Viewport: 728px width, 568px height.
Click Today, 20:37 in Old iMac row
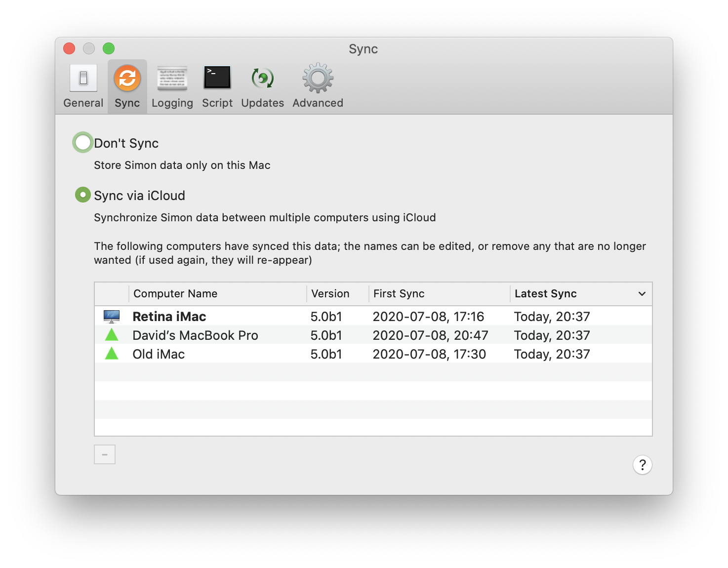[x=552, y=354]
